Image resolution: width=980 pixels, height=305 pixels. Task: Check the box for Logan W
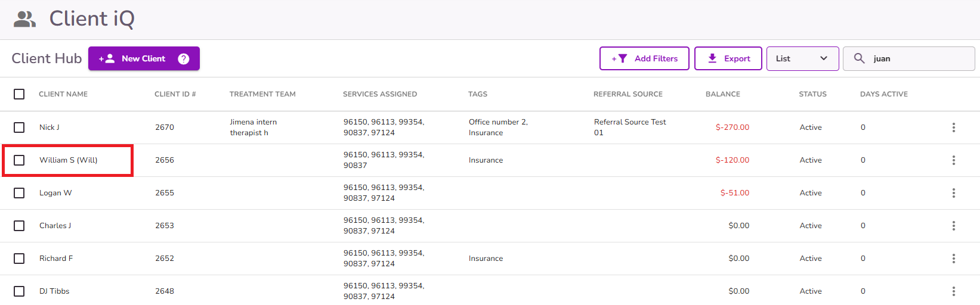tap(19, 193)
